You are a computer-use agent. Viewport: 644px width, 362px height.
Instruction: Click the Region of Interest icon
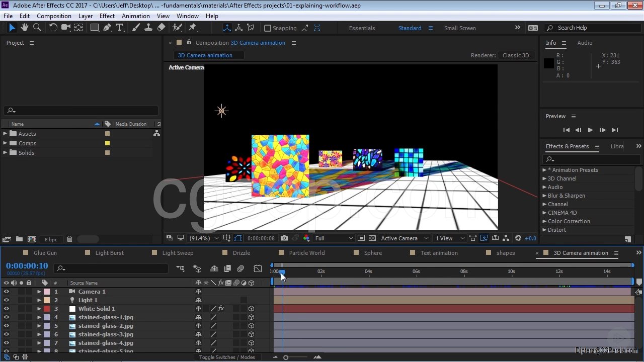361,238
